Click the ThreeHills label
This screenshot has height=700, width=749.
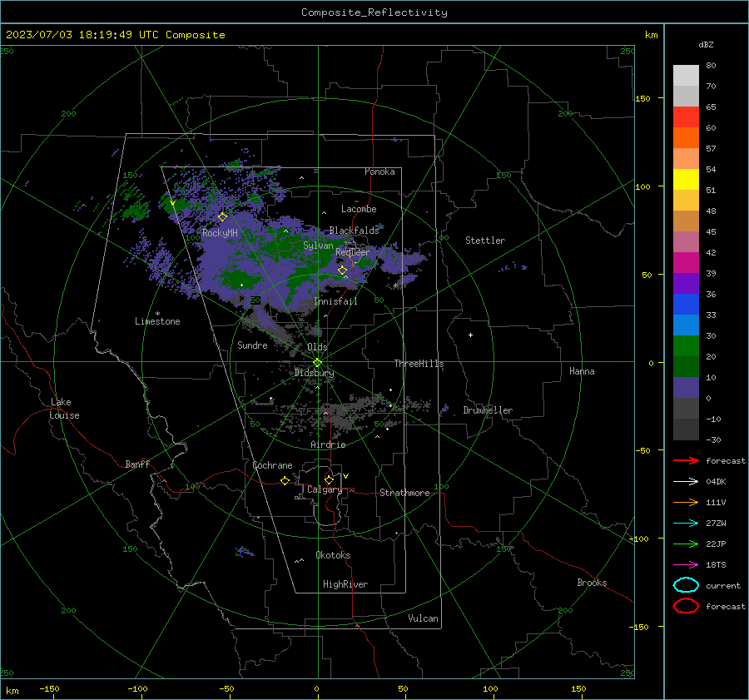tap(419, 364)
